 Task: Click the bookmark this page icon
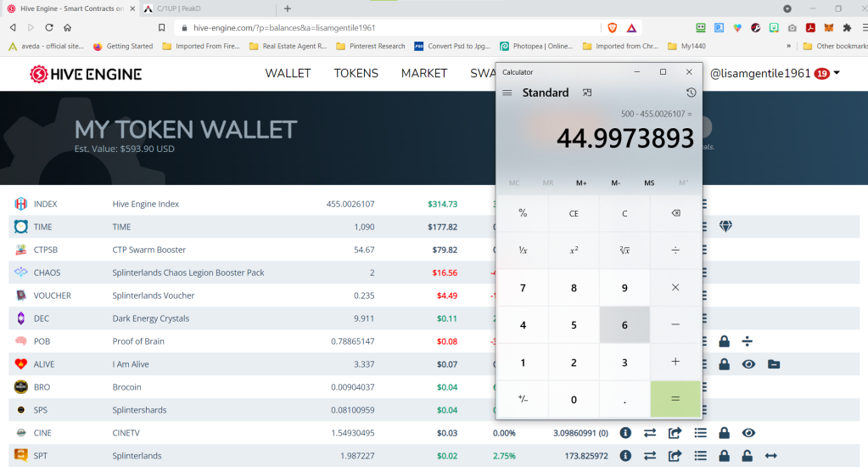click(162, 28)
